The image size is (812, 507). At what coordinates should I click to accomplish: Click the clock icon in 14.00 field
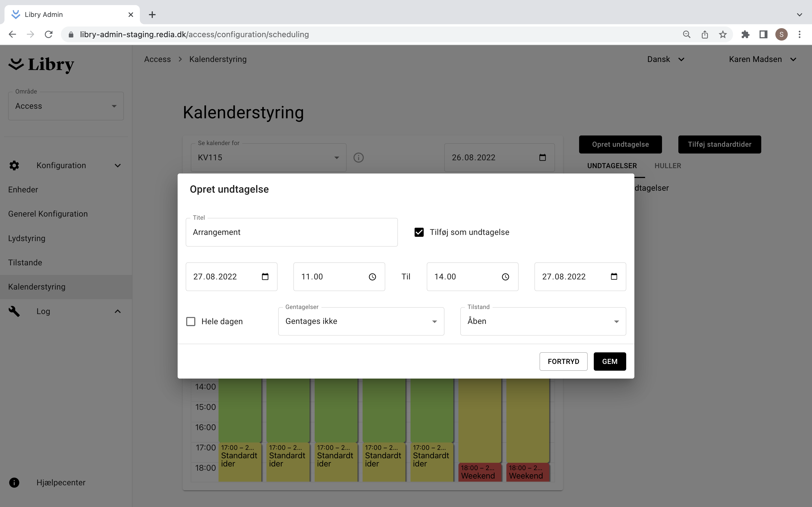point(505,277)
